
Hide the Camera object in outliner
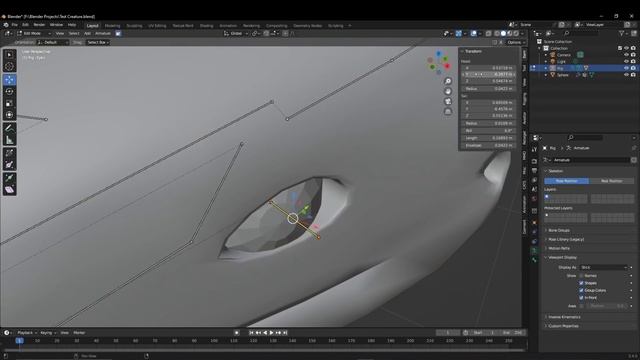tap(626, 55)
